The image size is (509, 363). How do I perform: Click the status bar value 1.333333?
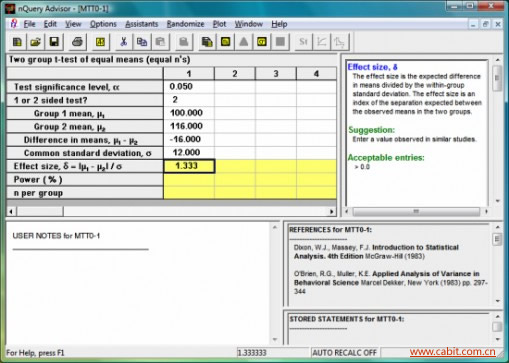tap(252, 352)
